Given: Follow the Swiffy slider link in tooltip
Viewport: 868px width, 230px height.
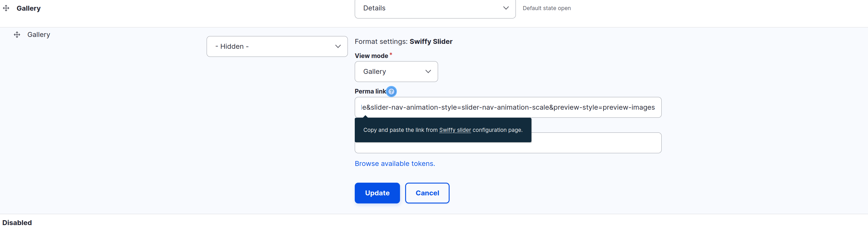Looking at the screenshot, I should (455, 130).
